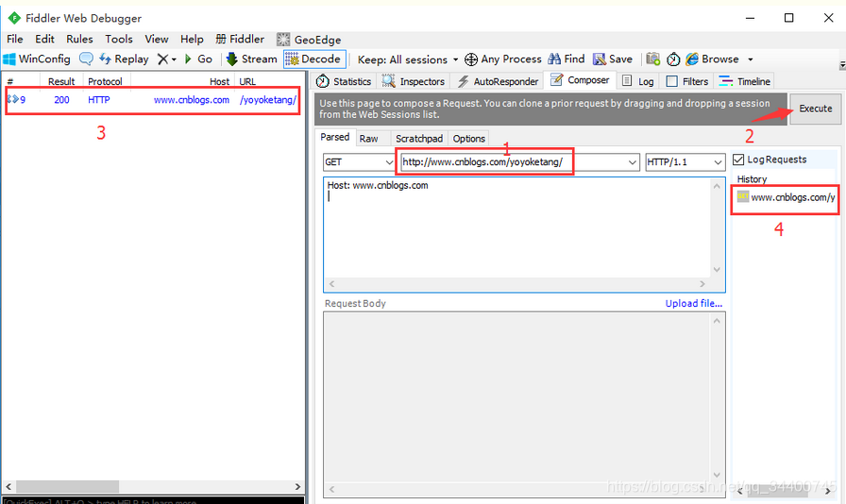
Task: Switch to the AutoResponder tab
Action: point(498,81)
